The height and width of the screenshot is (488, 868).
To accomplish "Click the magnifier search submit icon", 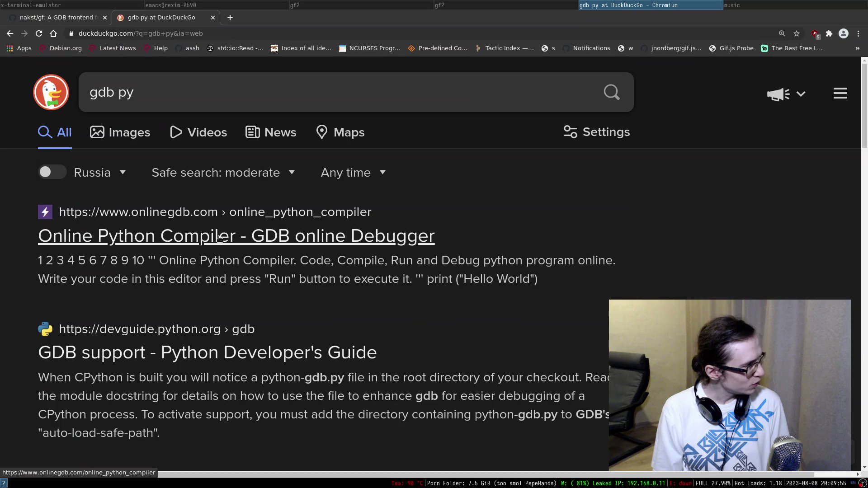I will 612,92.
